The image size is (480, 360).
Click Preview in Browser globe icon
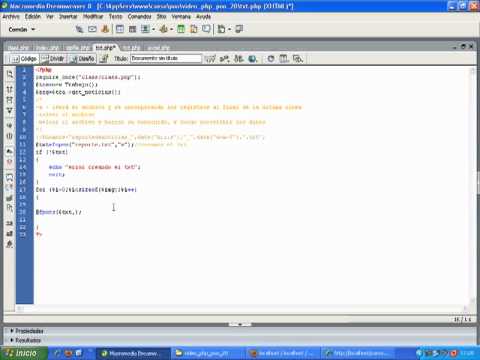(x=253, y=59)
